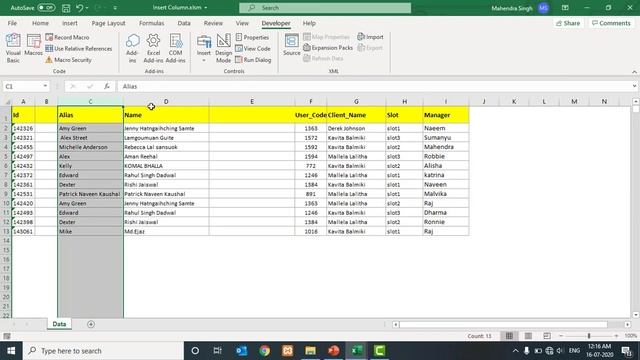Go to the Formulas tab

pos(151,23)
